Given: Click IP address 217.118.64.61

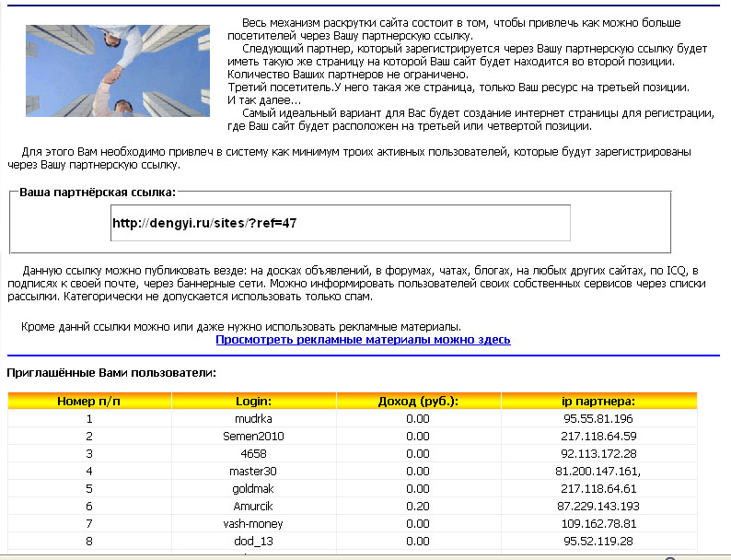Looking at the screenshot, I should (598, 489).
